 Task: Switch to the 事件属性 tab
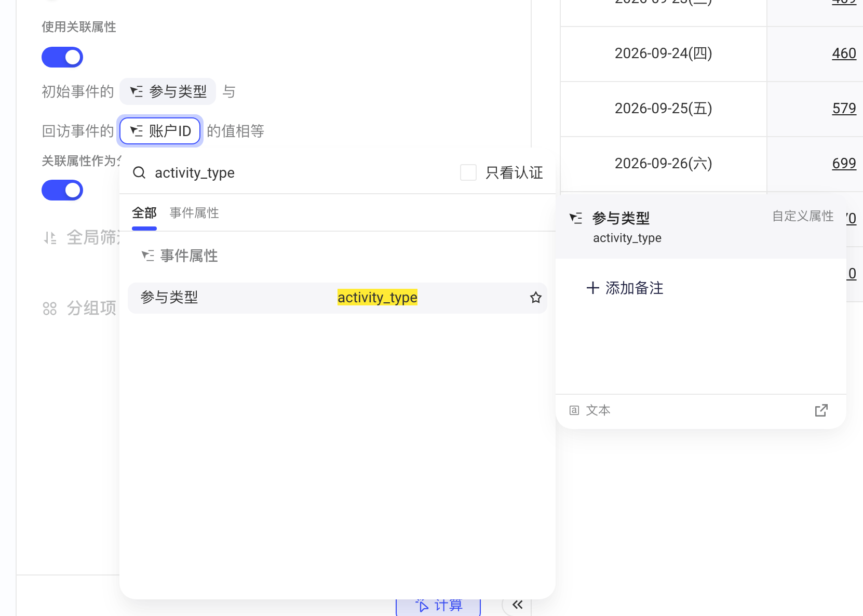(194, 213)
